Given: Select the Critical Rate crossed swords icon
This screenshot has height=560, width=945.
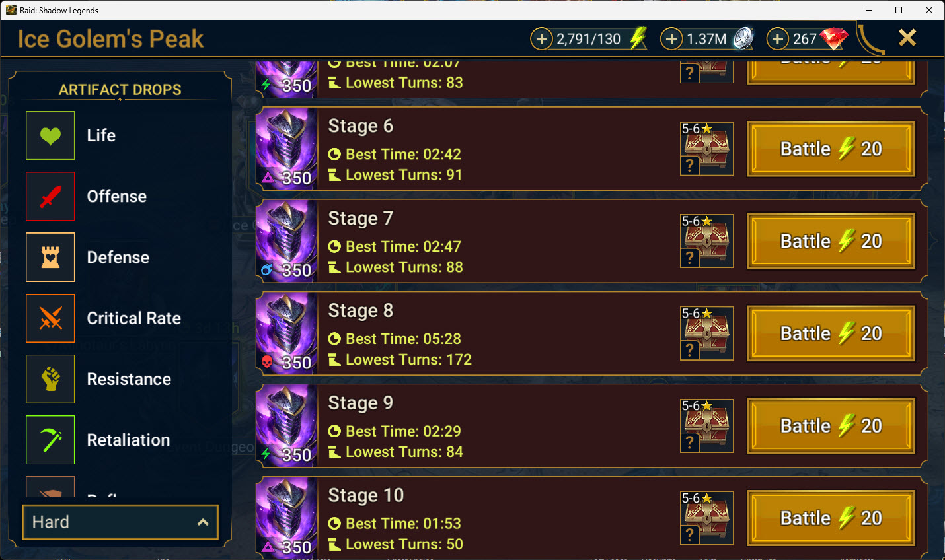Looking at the screenshot, I should point(50,318).
